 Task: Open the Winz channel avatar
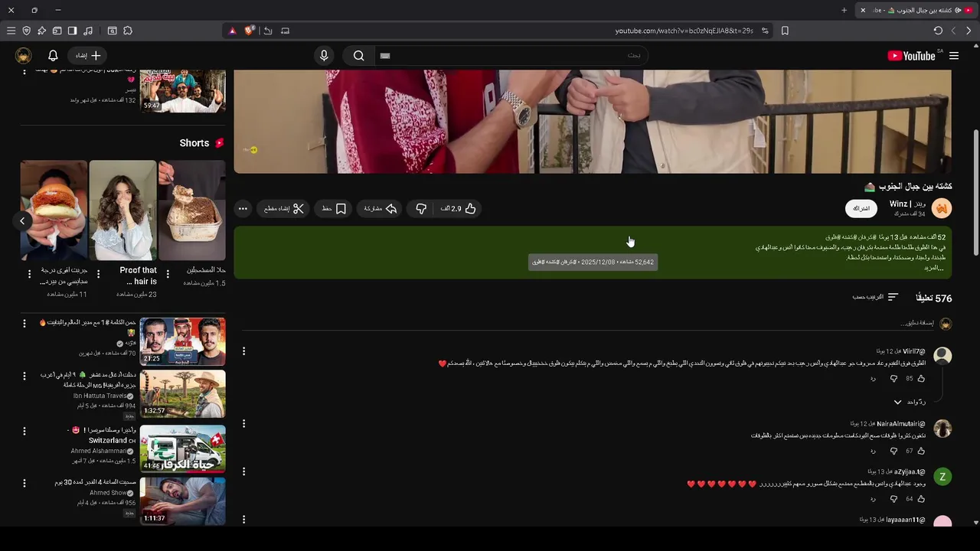tap(942, 208)
